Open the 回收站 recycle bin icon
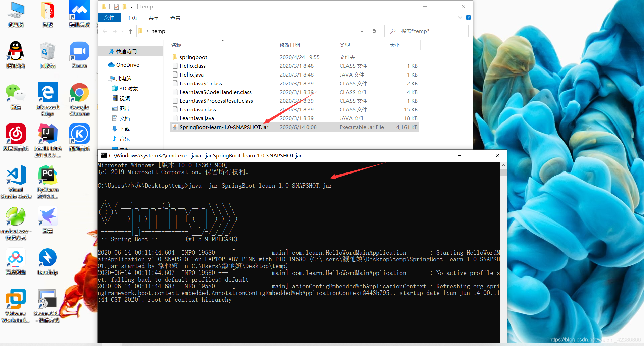Image resolution: width=644 pixels, height=346 pixels. coord(48,55)
